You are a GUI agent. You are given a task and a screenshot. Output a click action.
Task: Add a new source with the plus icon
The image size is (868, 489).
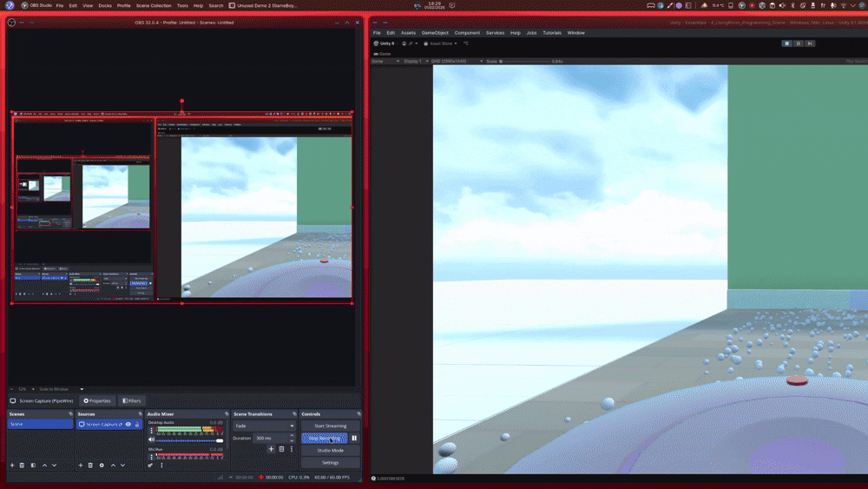tap(80, 466)
